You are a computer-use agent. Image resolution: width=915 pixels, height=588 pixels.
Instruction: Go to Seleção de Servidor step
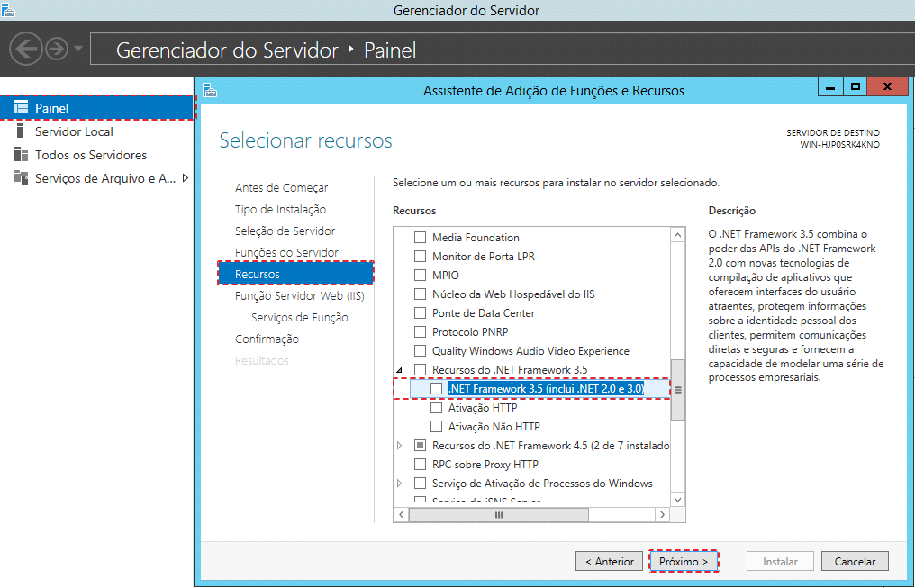click(285, 231)
